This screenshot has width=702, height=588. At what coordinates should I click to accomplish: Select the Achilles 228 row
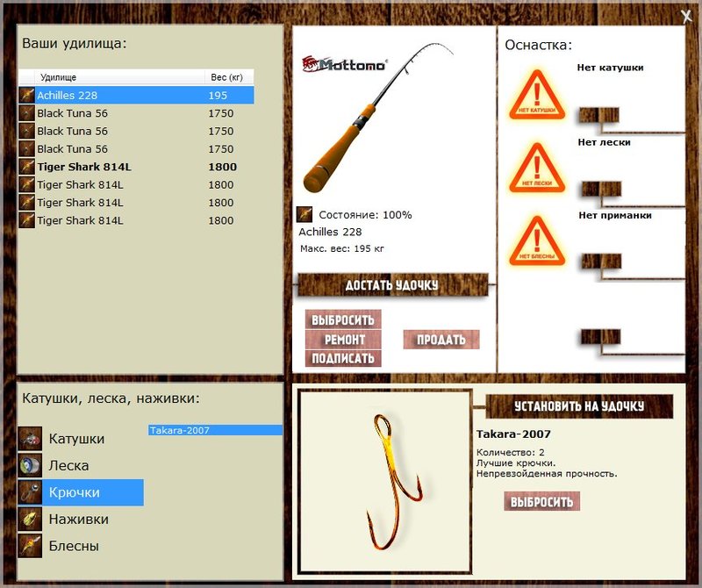pyautogui.click(x=136, y=95)
